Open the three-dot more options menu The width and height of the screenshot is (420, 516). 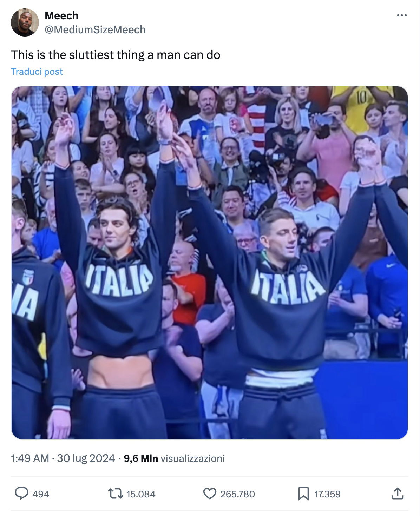[x=402, y=15]
